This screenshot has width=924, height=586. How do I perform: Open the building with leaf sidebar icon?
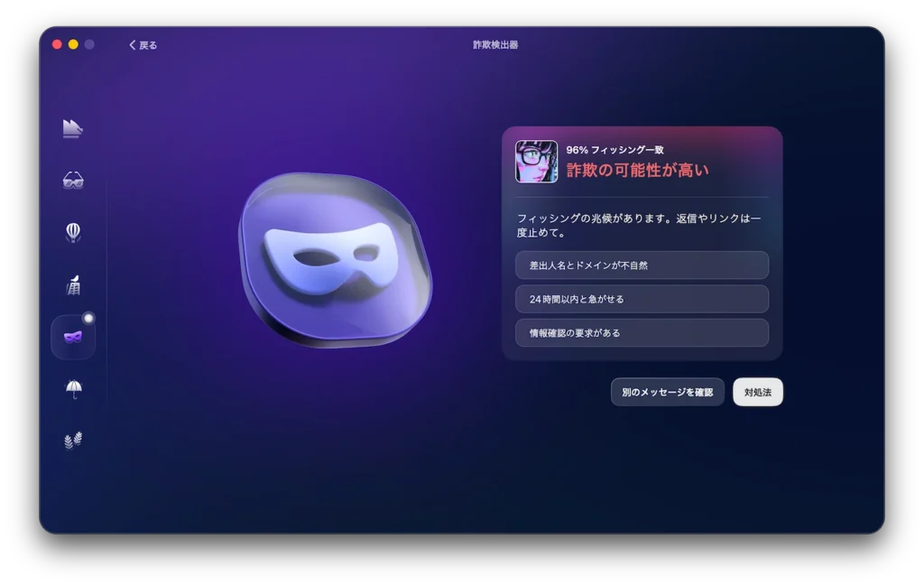point(74,285)
